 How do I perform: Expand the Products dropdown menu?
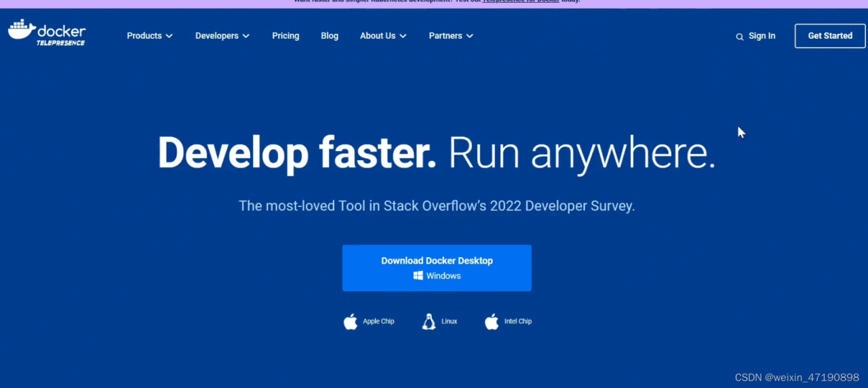tap(150, 36)
